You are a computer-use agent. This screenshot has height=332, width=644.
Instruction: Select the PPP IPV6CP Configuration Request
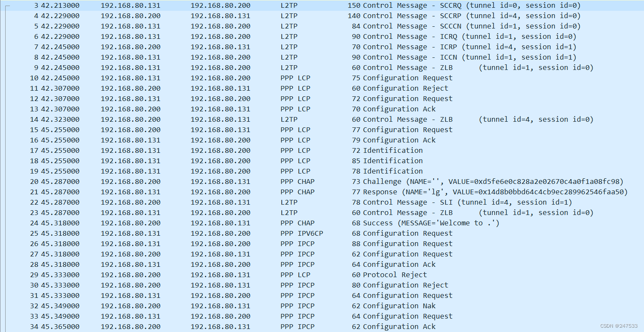click(x=322, y=234)
